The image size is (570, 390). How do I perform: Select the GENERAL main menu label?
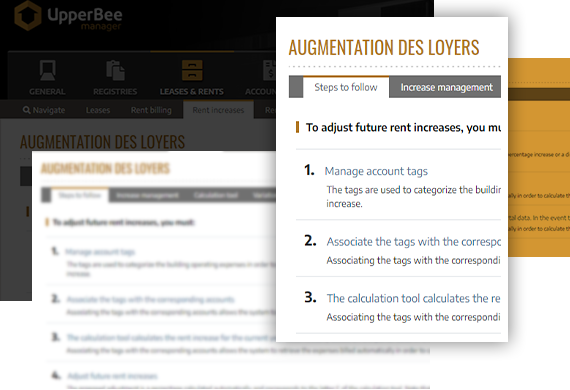point(47,92)
